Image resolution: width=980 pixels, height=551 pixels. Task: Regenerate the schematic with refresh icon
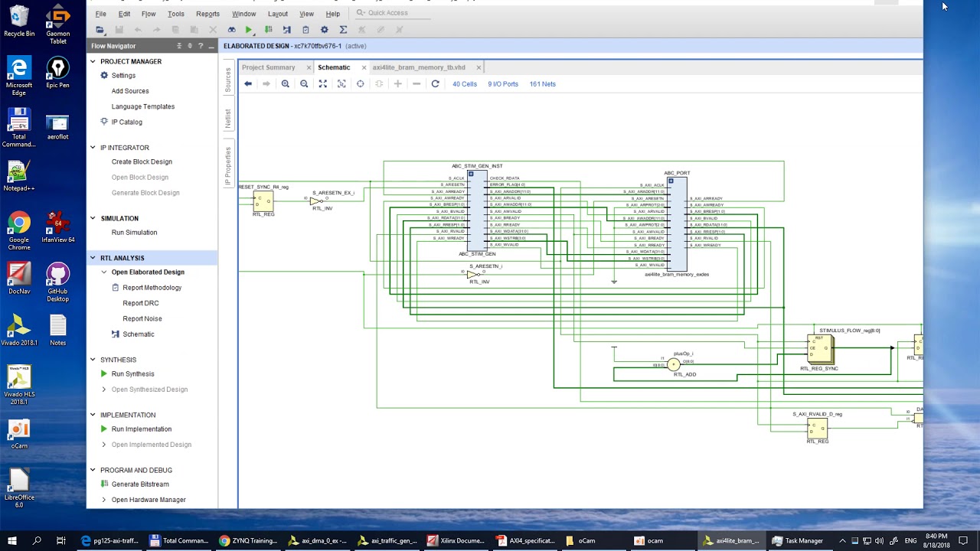(435, 84)
